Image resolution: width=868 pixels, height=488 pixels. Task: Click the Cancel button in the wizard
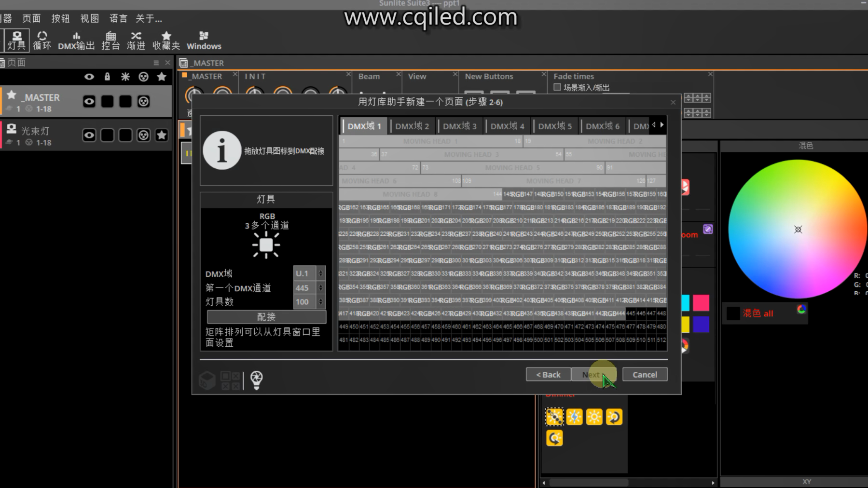coord(645,375)
